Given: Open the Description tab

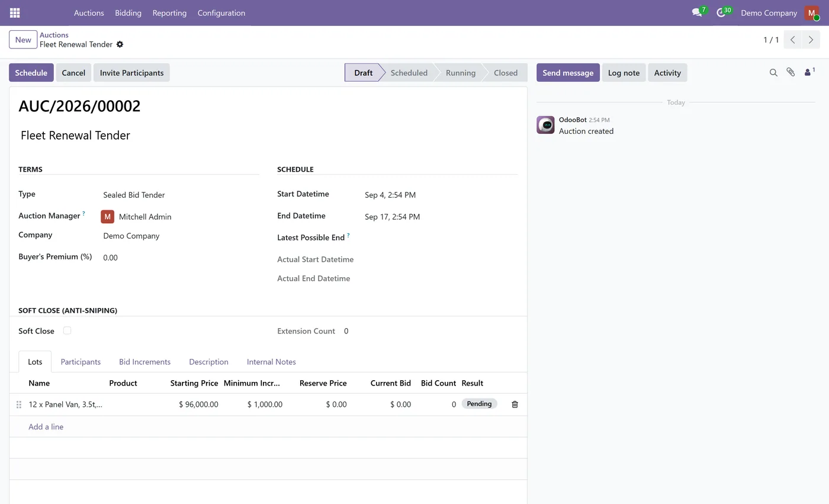Looking at the screenshot, I should [x=208, y=362].
